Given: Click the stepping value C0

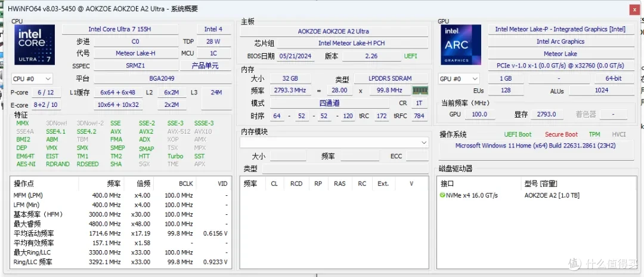Looking at the screenshot, I should (135, 42).
